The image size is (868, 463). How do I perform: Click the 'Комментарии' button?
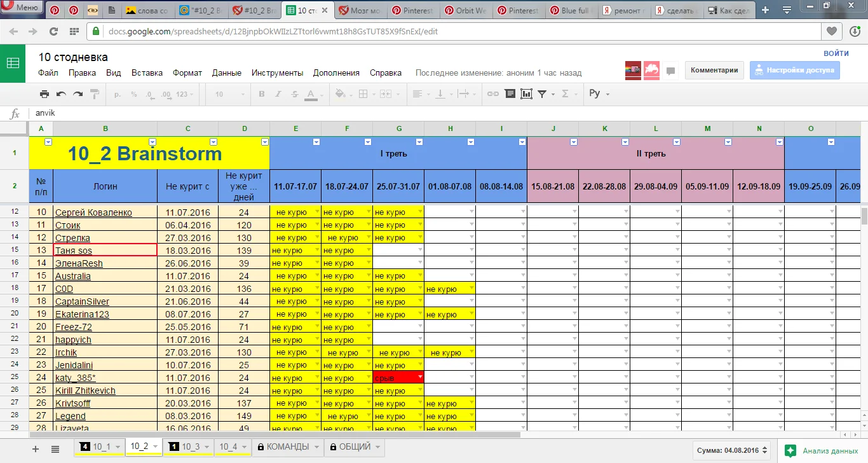click(x=714, y=71)
